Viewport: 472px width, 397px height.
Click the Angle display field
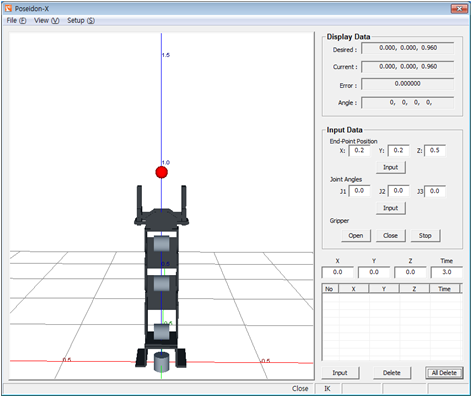point(408,103)
